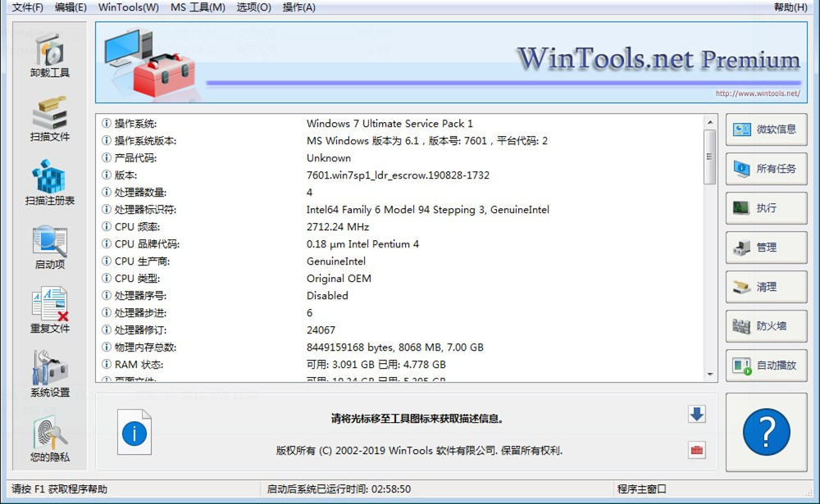Viewport: 820px width, 504px height.
Task: Visit the http://www.wintools.net/ link
Action: click(x=757, y=93)
